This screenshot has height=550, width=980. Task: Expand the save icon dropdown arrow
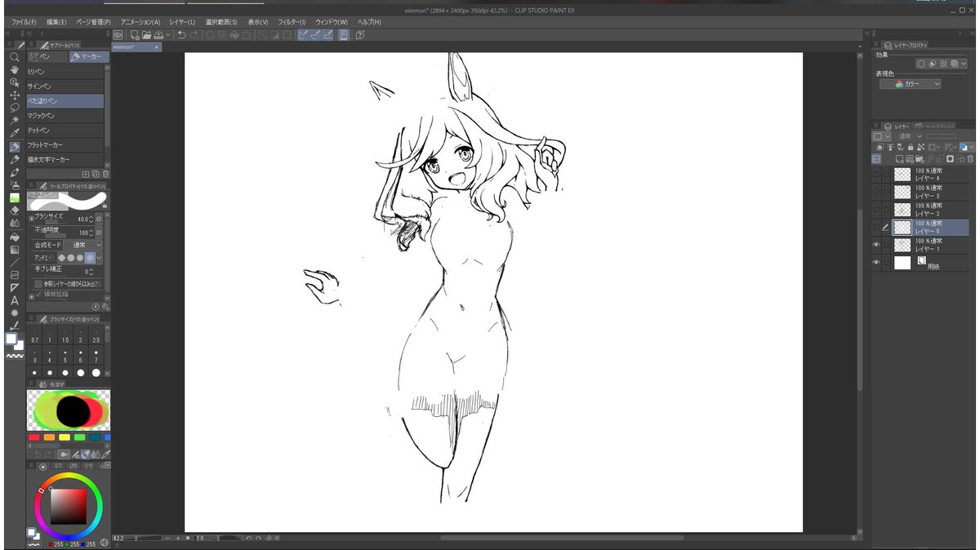(x=168, y=35)
